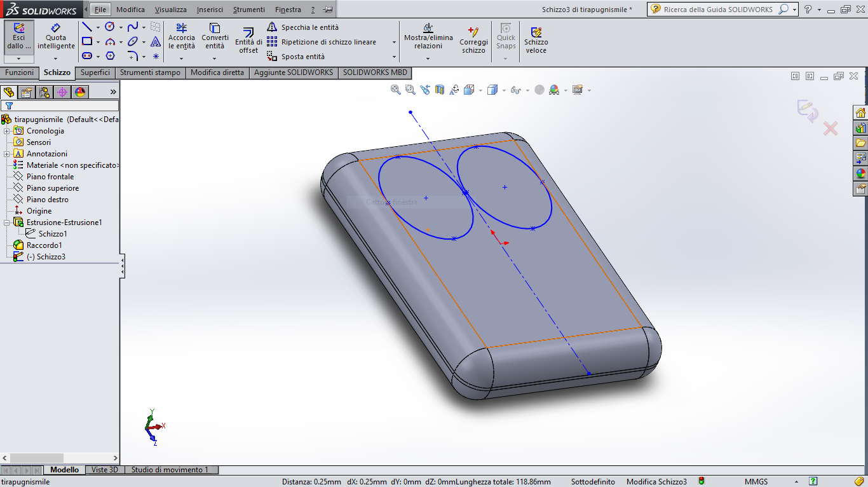Image resolution: width=868 pixels, height=487 pixels.
Task: Select the Sketch Fillet tool
Action: click(x=133, y=56)
